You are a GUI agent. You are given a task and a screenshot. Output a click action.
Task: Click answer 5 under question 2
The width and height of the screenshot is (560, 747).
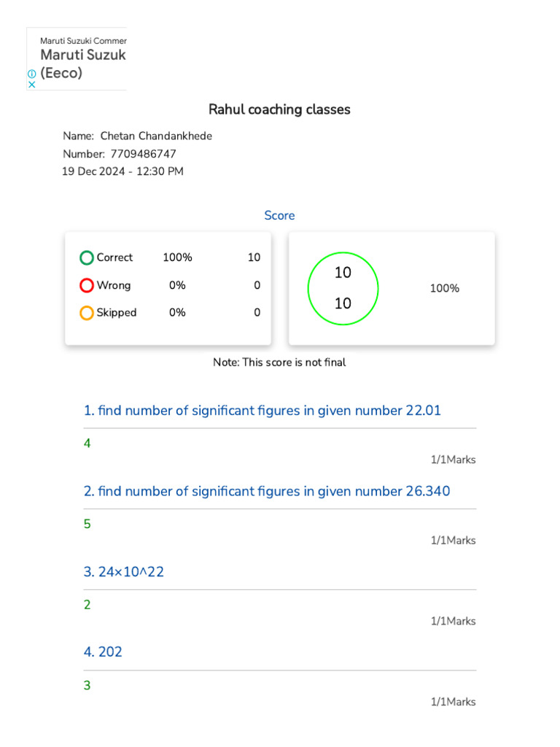(87, 524)
